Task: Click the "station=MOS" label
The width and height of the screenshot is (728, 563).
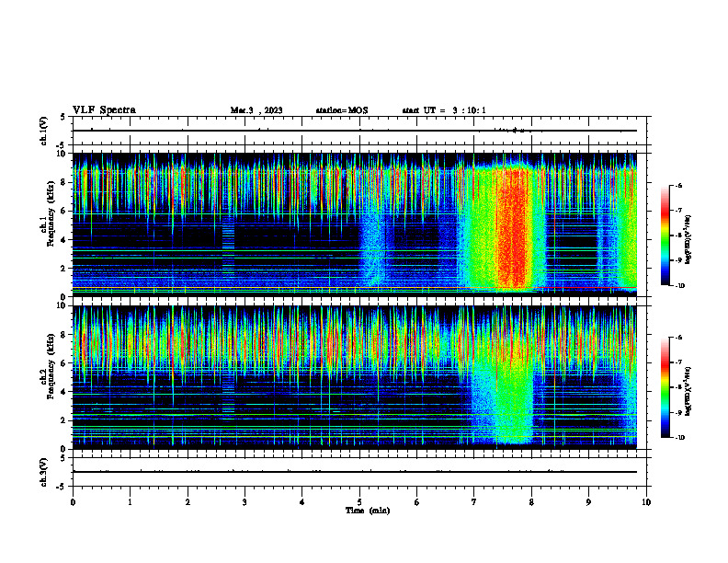Action: click(x=342, y=110)
